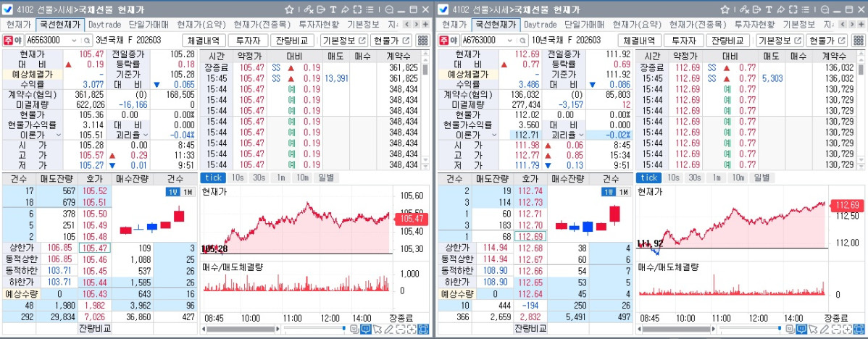868x339 pixels.
Task: Expand the 괴리율 dropdown in the right window
Action: click(x=582, y=135)
